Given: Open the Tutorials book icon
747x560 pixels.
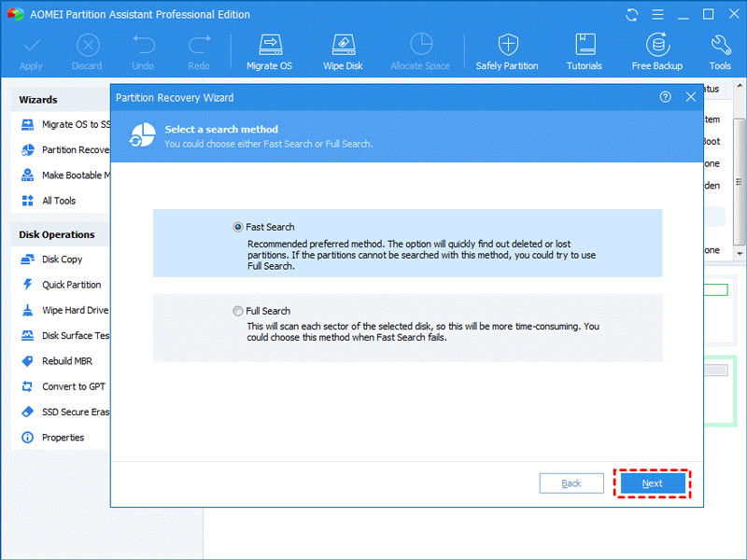Looking at the screenshot, I should coord(585,45).
